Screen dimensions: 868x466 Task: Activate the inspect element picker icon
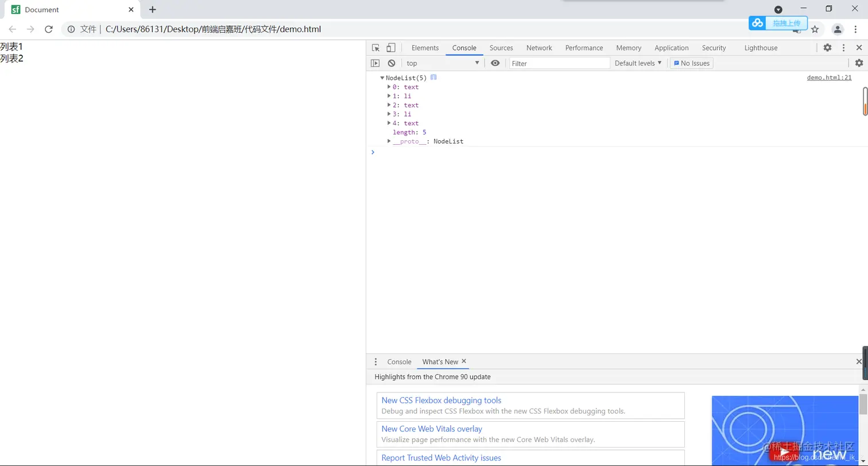pyautogui.click(x=375, y=48)
